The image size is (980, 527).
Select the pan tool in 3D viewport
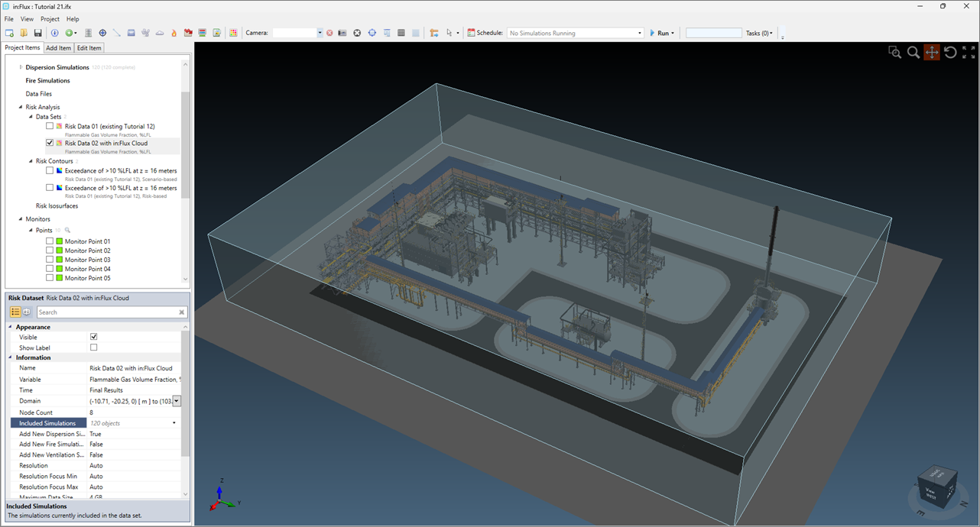point(931,52)
